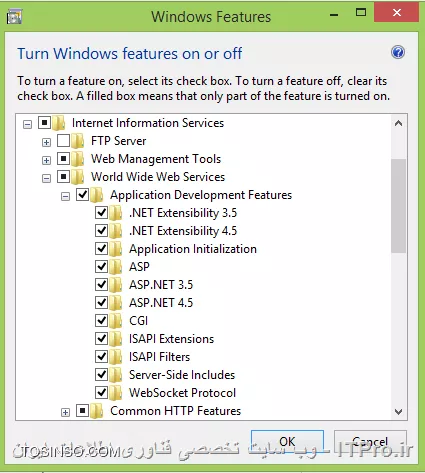Collapse the World Wide Web Services node
This screenshot has height=473, width=425.
click(46, 179)
